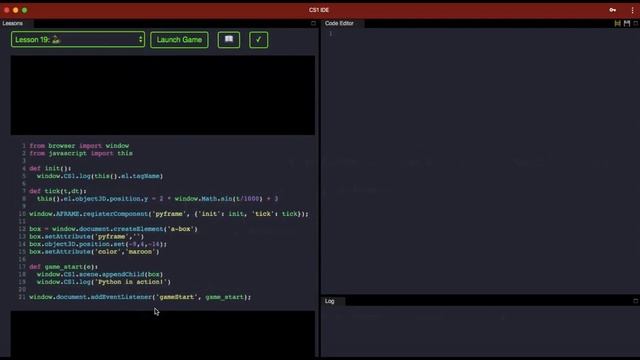640x360 pixels.
Task: Maximize the Code Editor panel
Action: (636, 23)
